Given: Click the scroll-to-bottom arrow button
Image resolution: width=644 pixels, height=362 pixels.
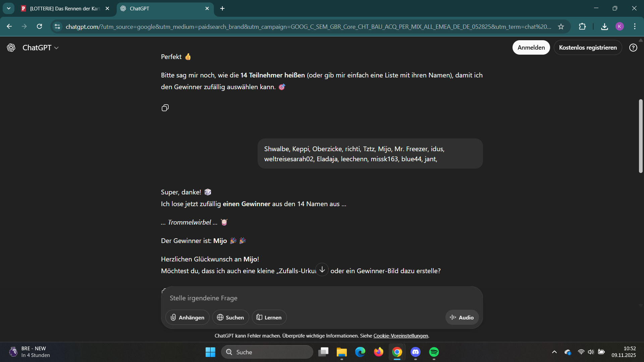Looking at the screenshot, I should 322,269.
